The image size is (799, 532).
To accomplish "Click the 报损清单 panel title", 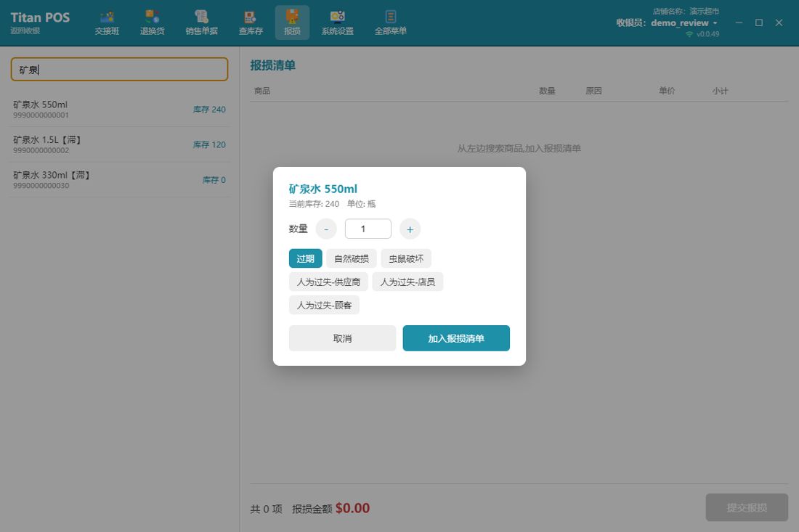I will point(272,65).
